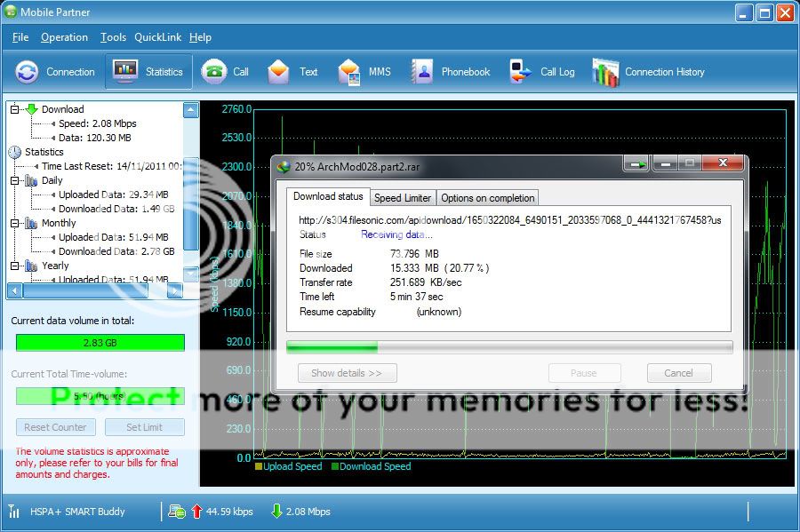Click the Show details button

coord(347,373)
